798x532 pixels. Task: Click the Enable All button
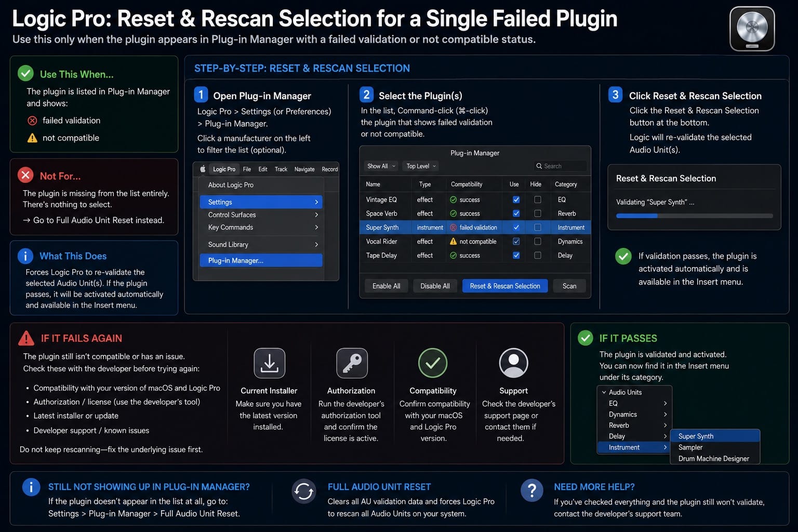tap(386, 286)
